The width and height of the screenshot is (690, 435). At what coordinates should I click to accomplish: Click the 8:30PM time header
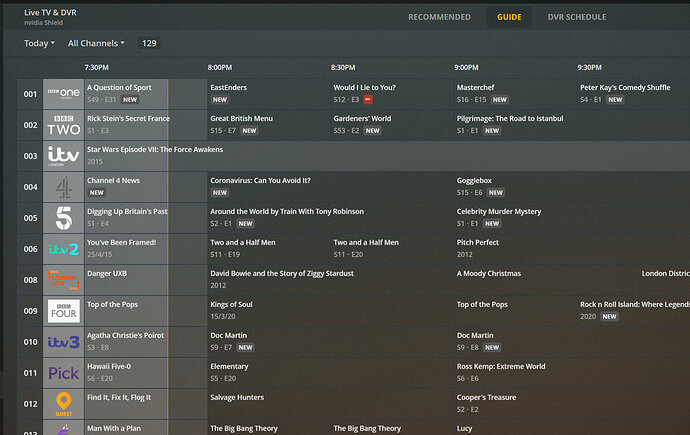click(343, 67)
